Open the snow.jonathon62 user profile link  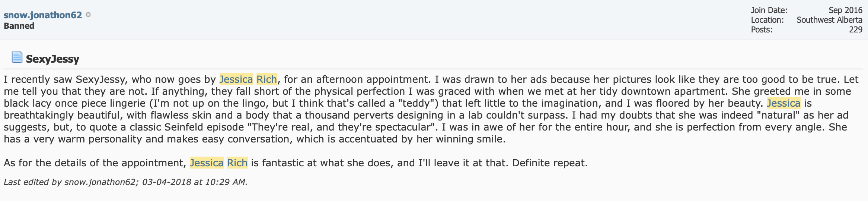click(43, 15)
